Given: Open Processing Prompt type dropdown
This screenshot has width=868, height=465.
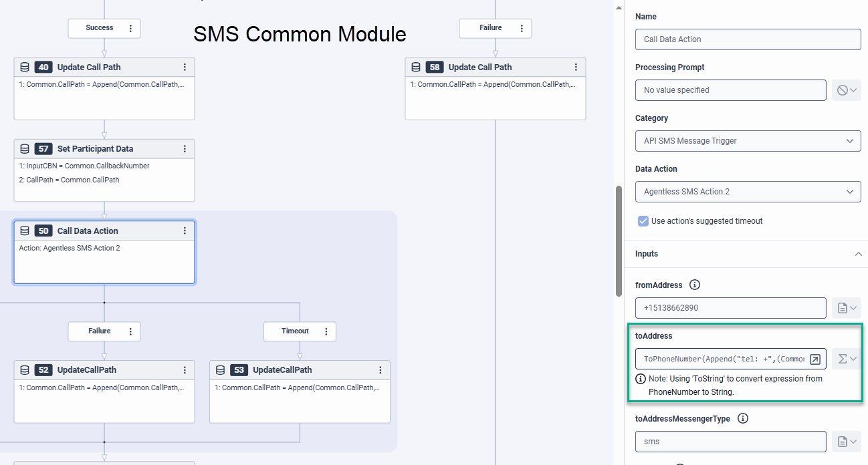Looking at the screenshot, I should point(847,90).
